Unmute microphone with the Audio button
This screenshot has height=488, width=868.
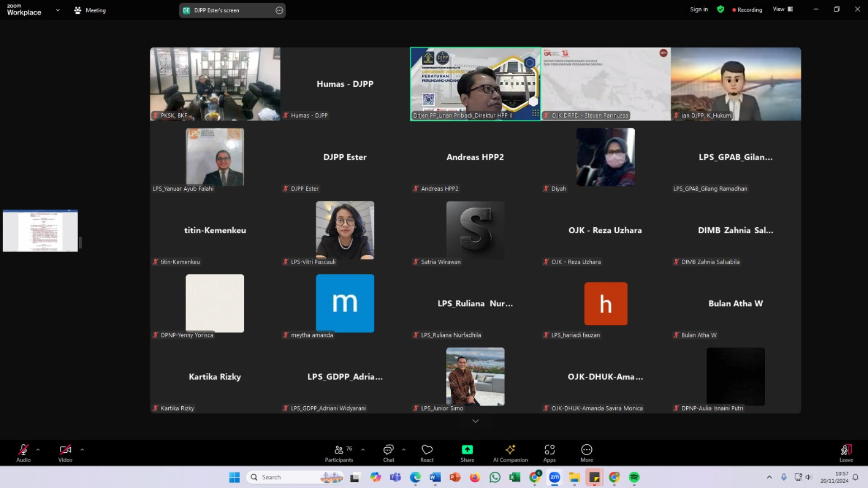click(x=24, y=453)
